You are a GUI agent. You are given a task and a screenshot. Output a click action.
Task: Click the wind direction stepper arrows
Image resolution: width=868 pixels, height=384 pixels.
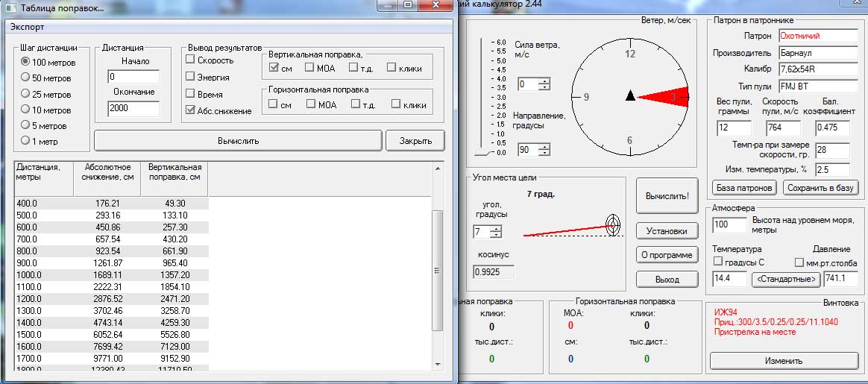point(544,150)
